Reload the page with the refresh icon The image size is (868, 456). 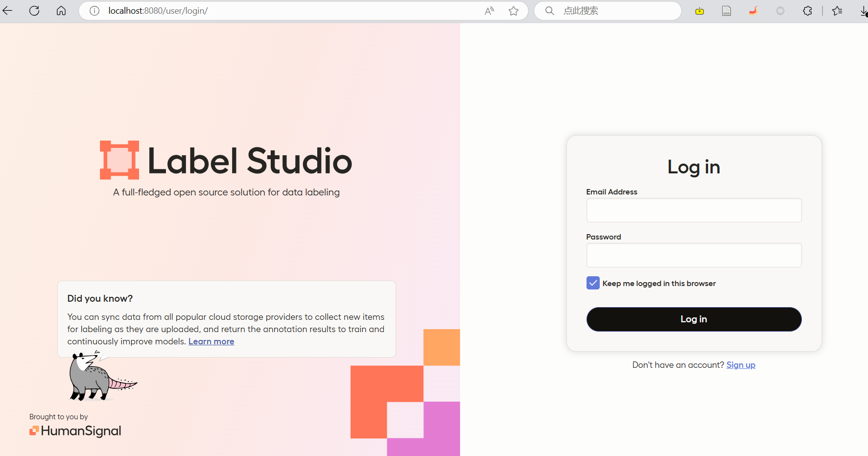coord(34,11)
